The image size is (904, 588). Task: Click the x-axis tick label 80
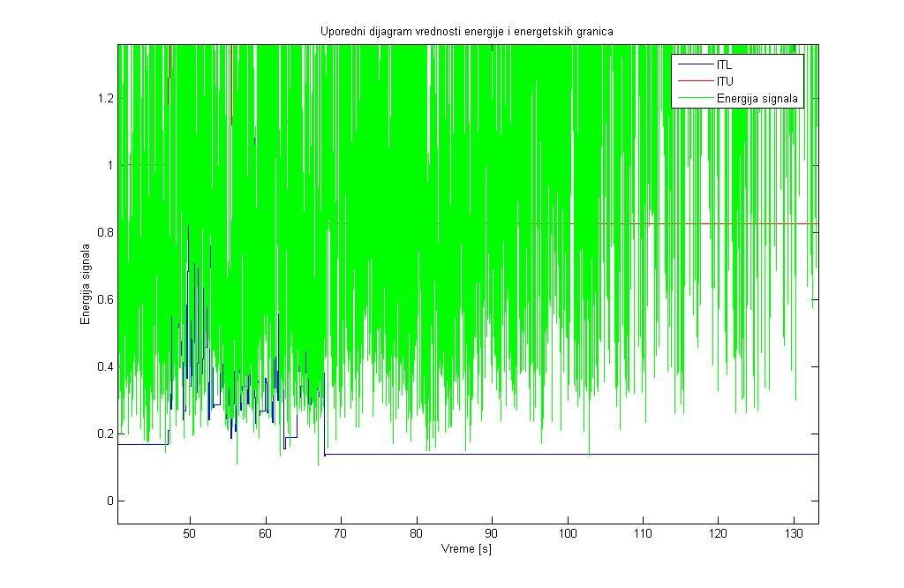point(417,534)
